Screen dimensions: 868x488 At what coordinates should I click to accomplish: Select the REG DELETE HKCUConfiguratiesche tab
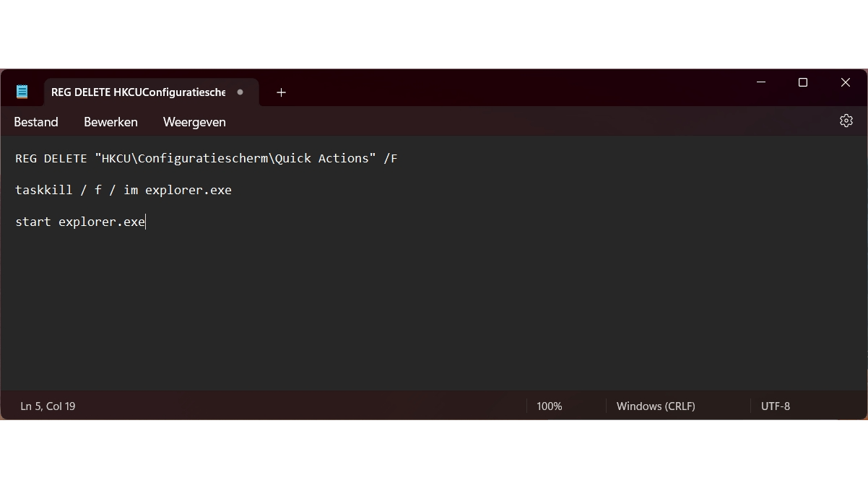tap(138, 92)
